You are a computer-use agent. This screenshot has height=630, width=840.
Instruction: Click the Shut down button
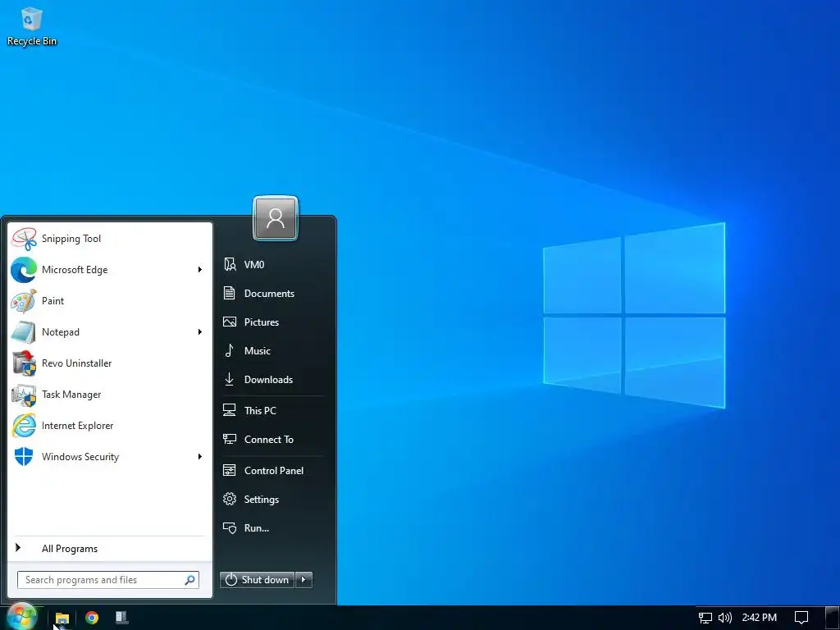257,580
